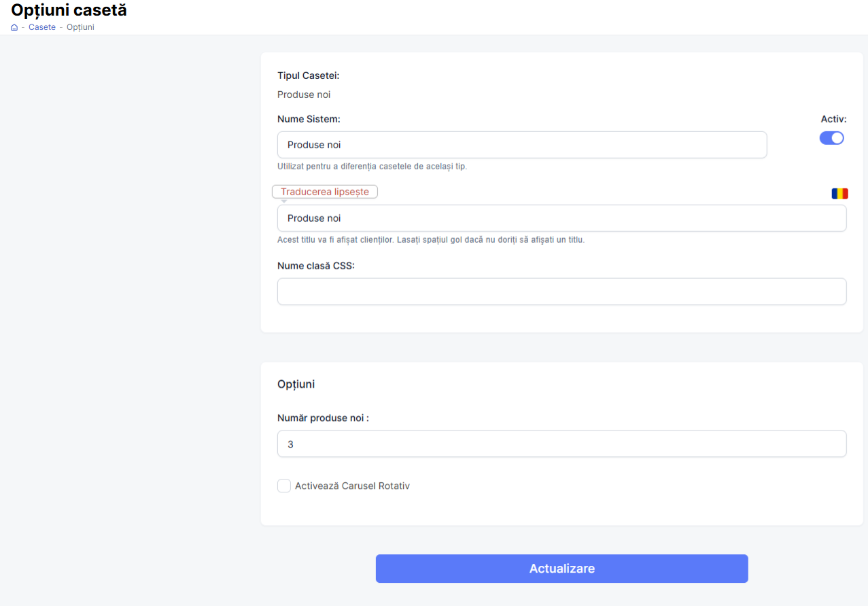Click the Opțiuni breadcrumb item
The image size is (868, 606).
pos(80,27)
